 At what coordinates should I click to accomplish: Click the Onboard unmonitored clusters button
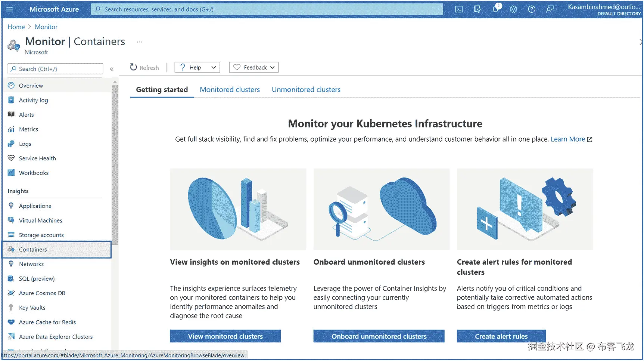379,336
